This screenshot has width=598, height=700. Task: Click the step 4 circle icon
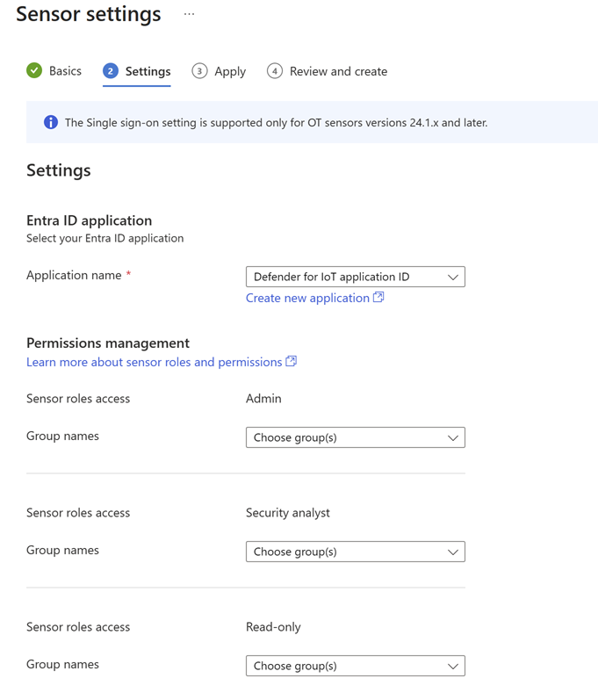(x=275, y=71)
